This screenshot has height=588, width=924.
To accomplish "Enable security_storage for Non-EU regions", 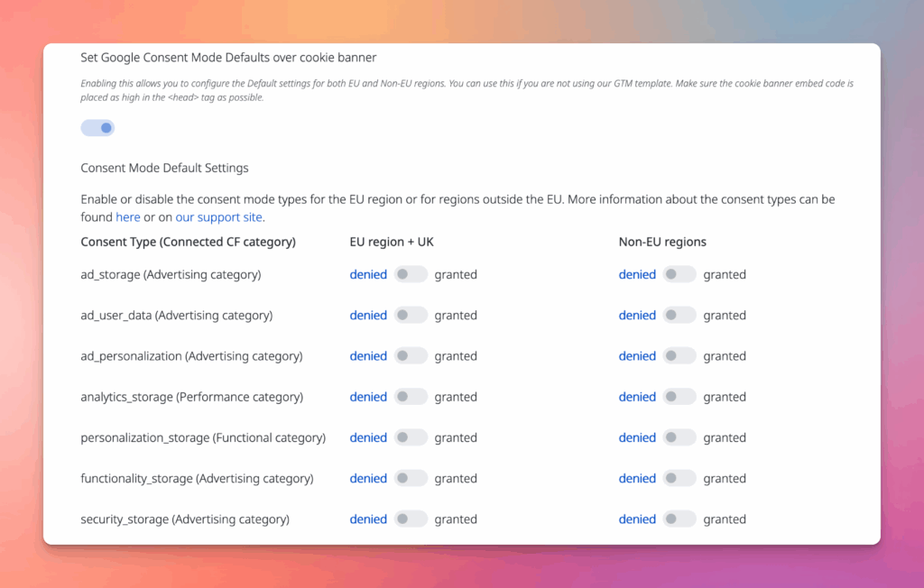I will (x=679, y=519).
